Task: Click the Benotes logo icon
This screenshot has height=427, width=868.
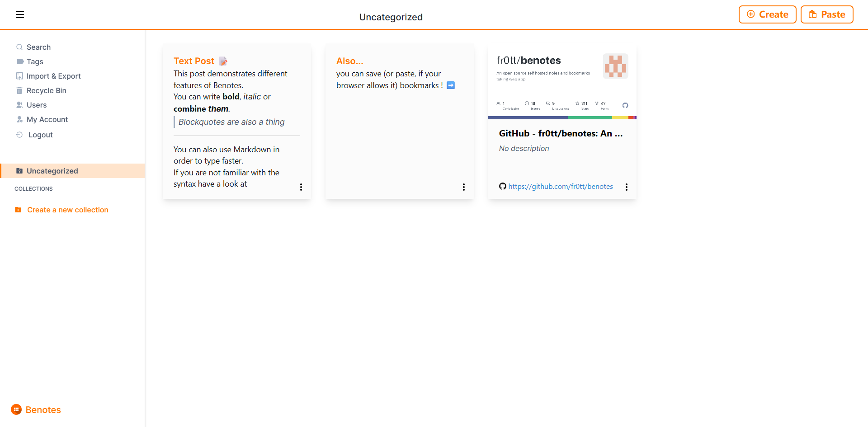Action: (x=16, y=409)
